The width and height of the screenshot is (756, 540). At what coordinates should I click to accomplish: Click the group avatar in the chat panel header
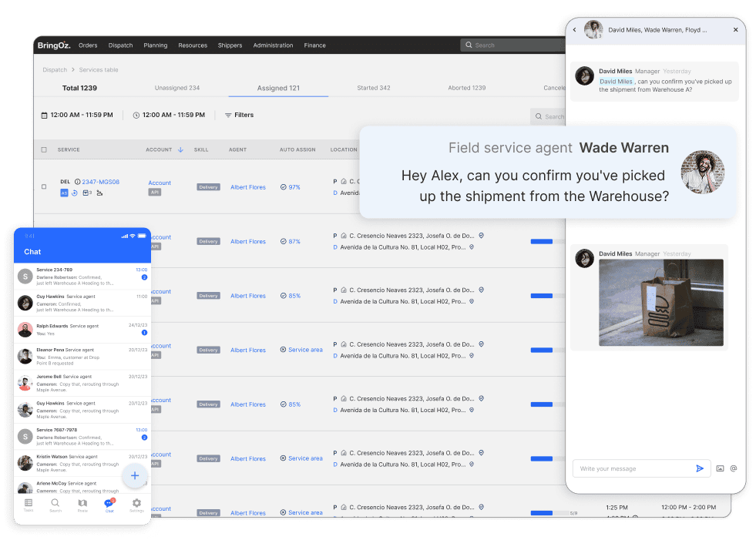tap(593, 29)
